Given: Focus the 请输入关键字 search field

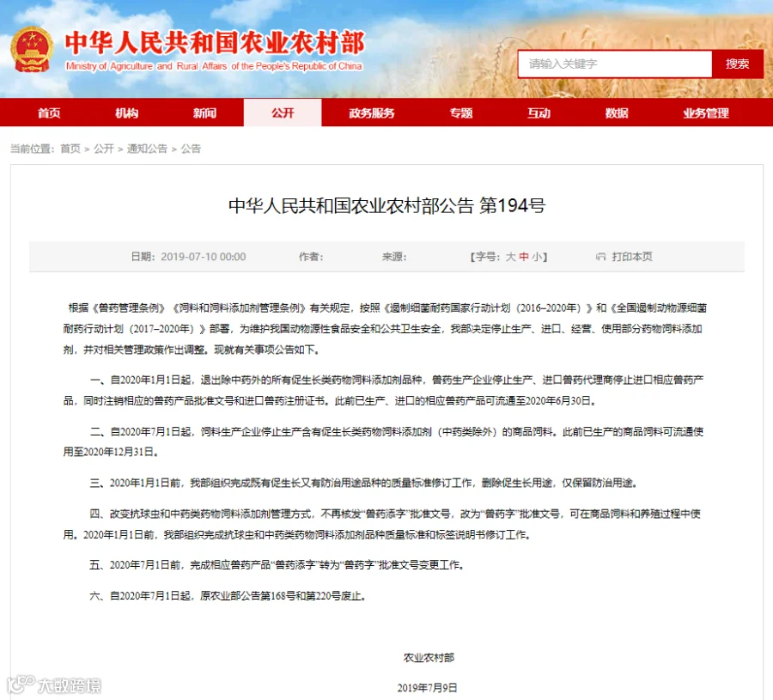Looking at the screenshot, I should point(615,64).
